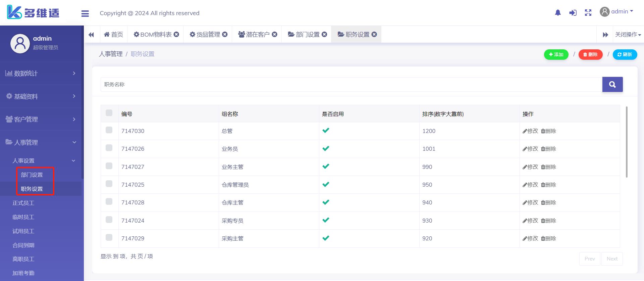The width and height of the screenshot is (644, 281).
Task: Toggle fullscreen with the expand icon
Action: (588, 13)
